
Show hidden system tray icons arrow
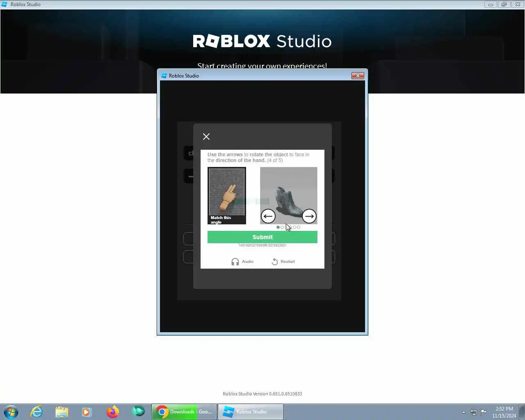pos(464,412)
